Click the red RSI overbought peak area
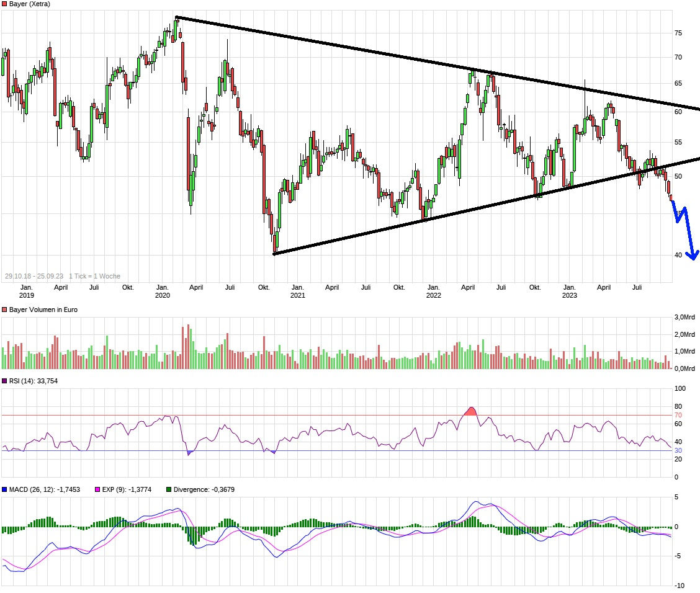The width and height of the screenshot is (700, 593). tap(470, 411)
